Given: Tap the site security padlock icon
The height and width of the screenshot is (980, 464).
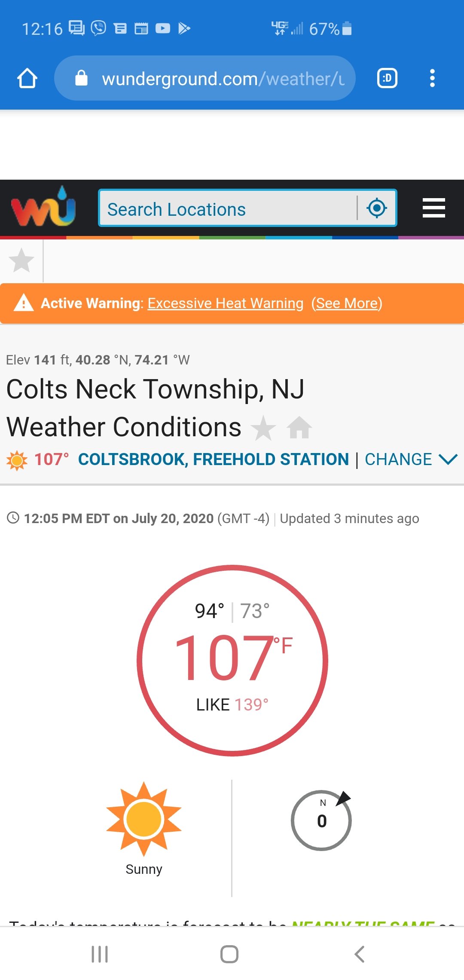Looking at the screenshot, I should click(x=81, y=78).
